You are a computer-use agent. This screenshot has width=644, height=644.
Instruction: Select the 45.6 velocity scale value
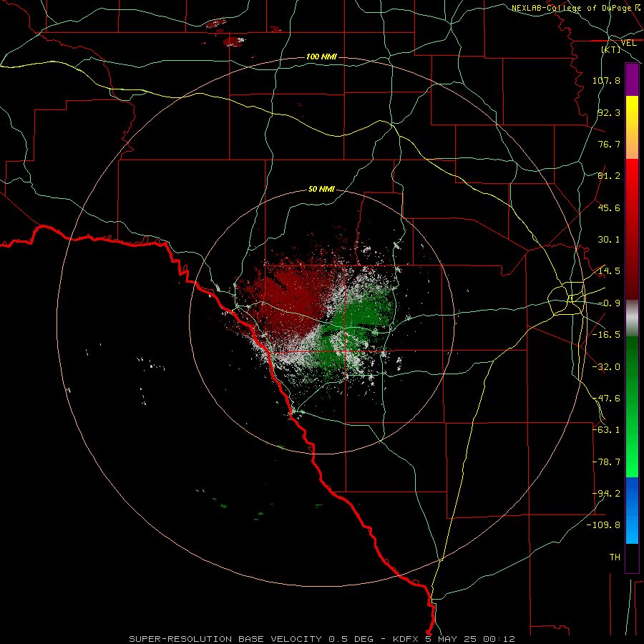[609, 208]
